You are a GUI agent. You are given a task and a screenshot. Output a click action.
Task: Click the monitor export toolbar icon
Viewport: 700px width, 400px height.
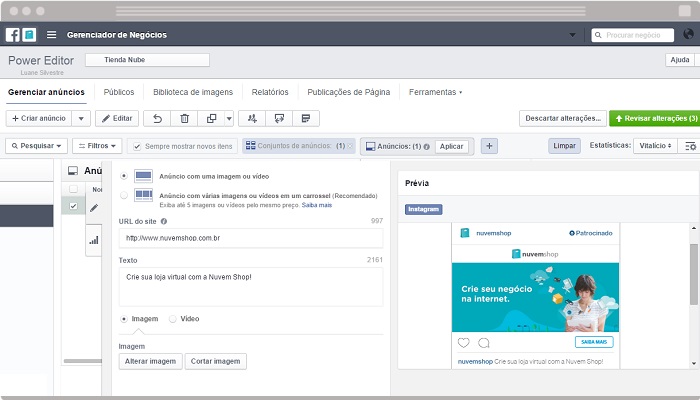point(279,118)
